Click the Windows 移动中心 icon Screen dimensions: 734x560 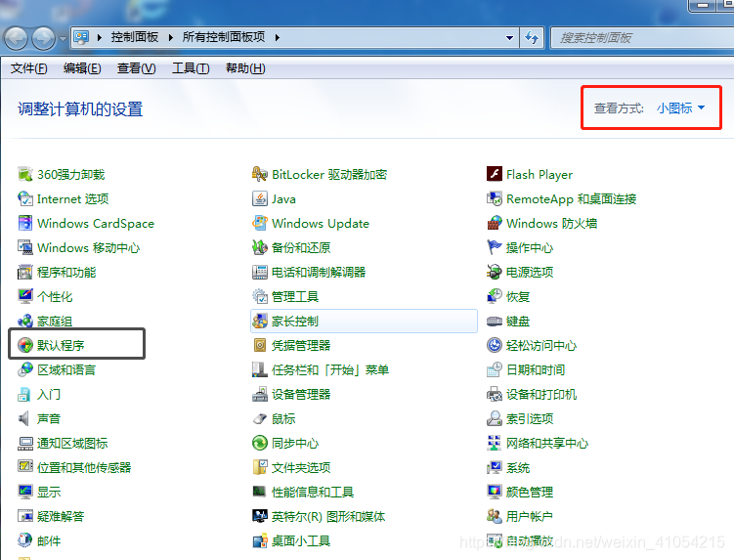coord(25,247)
